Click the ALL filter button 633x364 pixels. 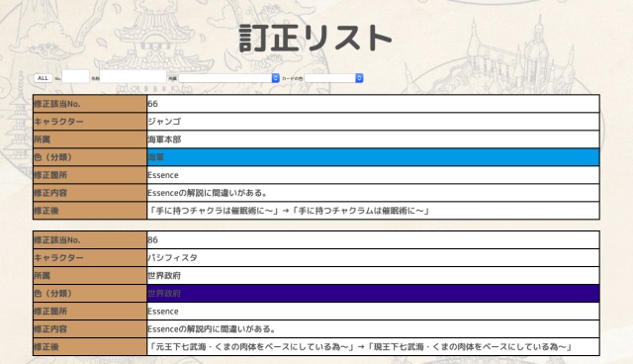(x=43, y=78)
